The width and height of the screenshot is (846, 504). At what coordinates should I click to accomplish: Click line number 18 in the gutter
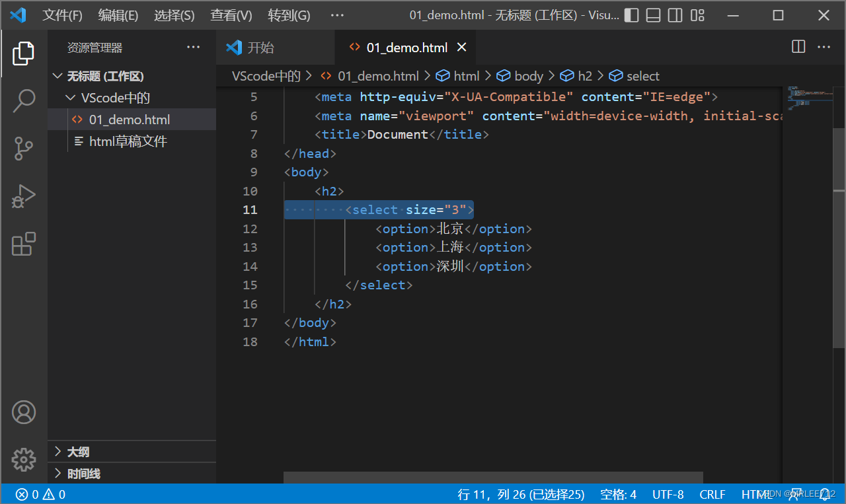(250, 342)
